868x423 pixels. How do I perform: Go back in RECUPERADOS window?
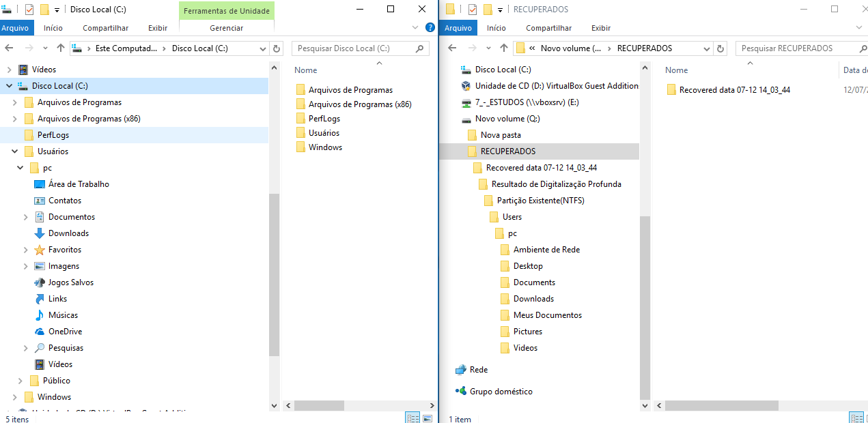coord(451,48)
